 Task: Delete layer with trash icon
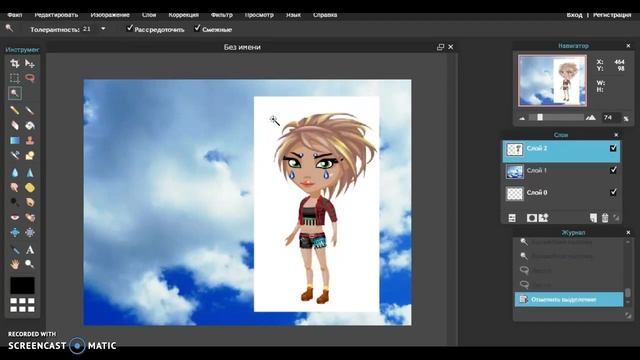coord(605,218)
